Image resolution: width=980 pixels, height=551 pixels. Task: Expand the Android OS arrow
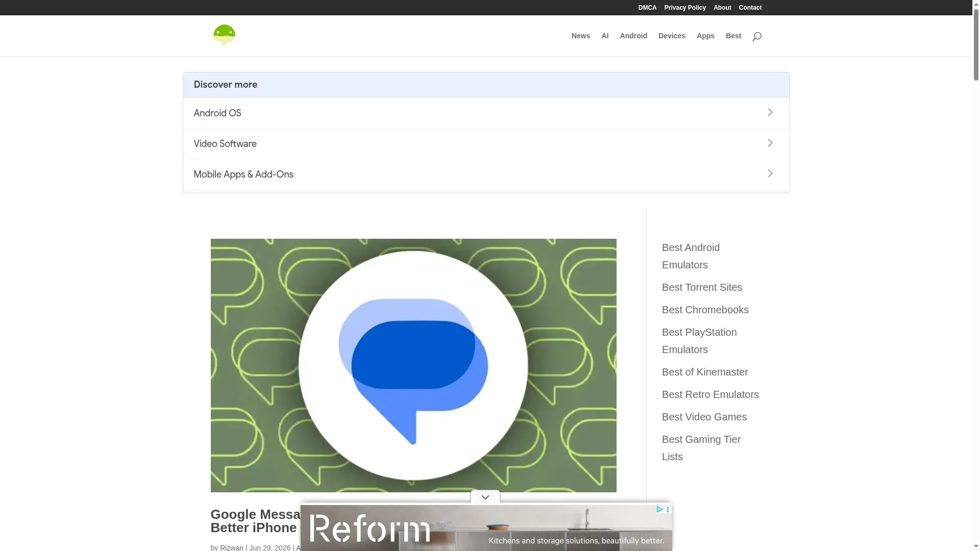pyautogui.click(x=770, y=112)
